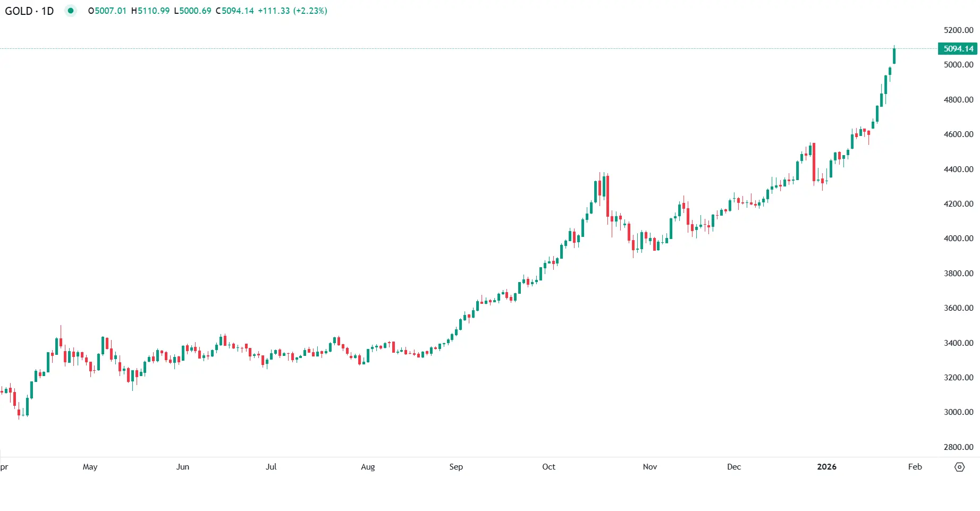Click the 4000.00 price scale label
Viewport: 980px width, 511px height.
pyautogui.click(x=958, y=239)
